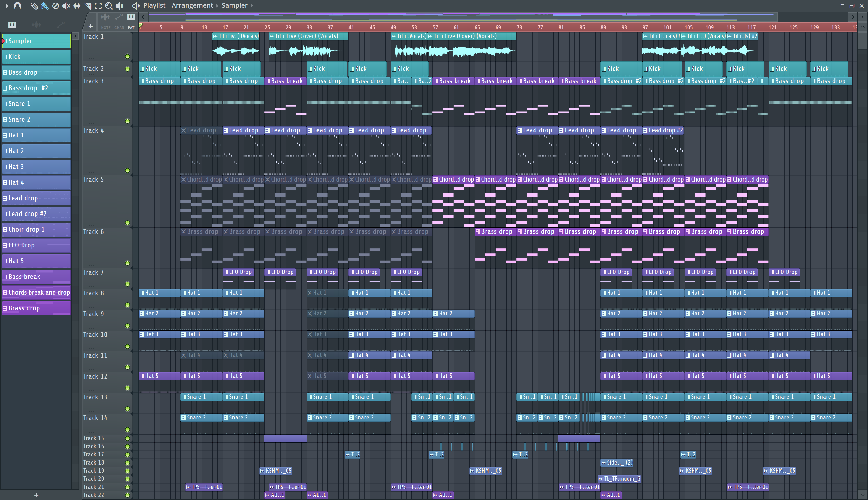868x500 pixels.
Task: Select the TL_TF clip on Track 20
Action: pyautogui.click(x=619, y=479)
